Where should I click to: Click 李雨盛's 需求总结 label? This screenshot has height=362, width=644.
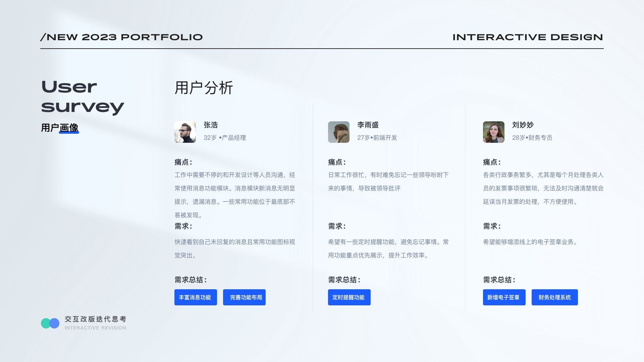click(x=344, y=280)
